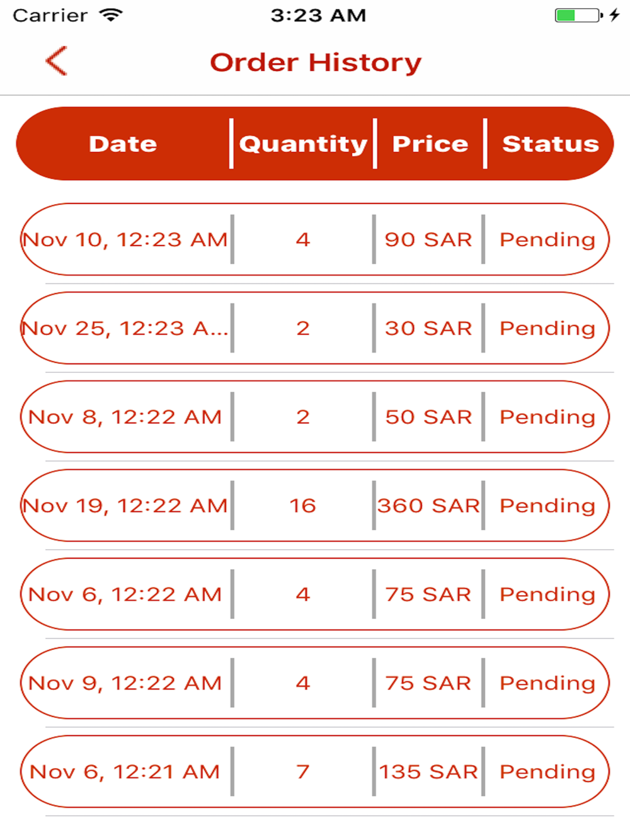Open the Nov 25 order row
This screenshot has width=630, height=840.
[315, 328]
